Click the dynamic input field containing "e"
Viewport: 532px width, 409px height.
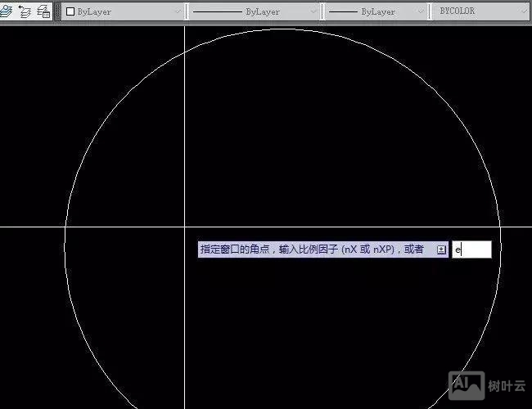(x=472, y=249)
